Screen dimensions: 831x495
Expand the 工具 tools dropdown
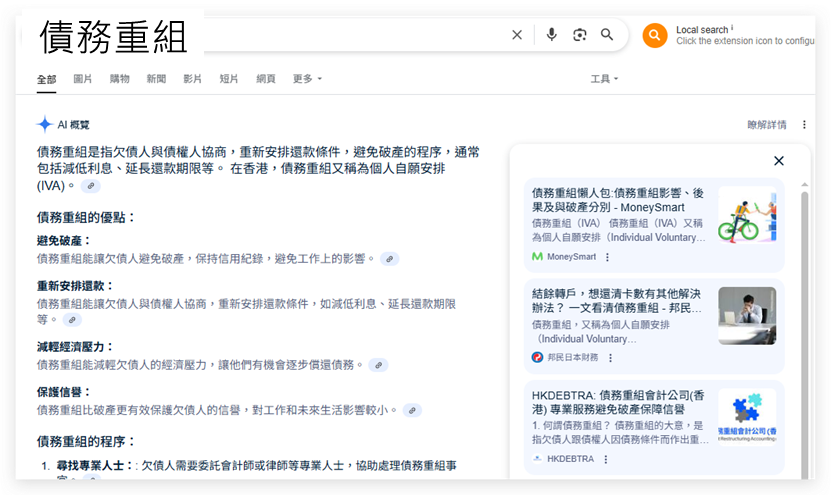tap(604, 79)
